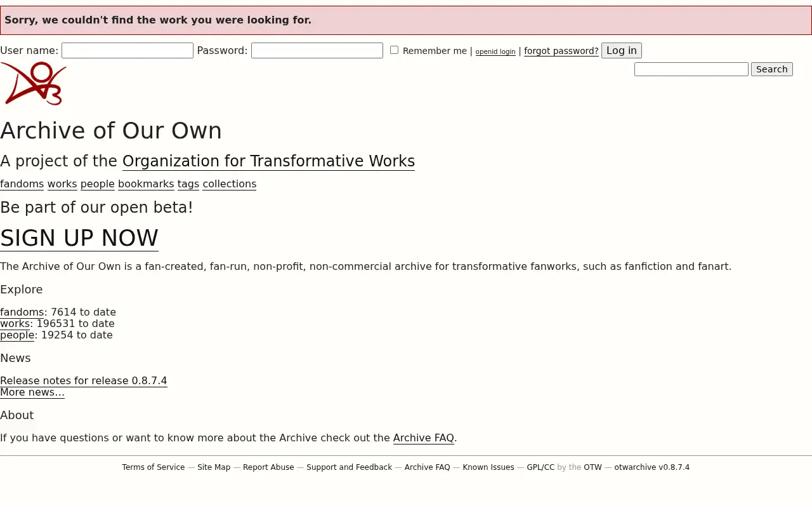Click the Archive of Our Own heading
This screenshot has height=508, width=812.
tap(111, 131)
